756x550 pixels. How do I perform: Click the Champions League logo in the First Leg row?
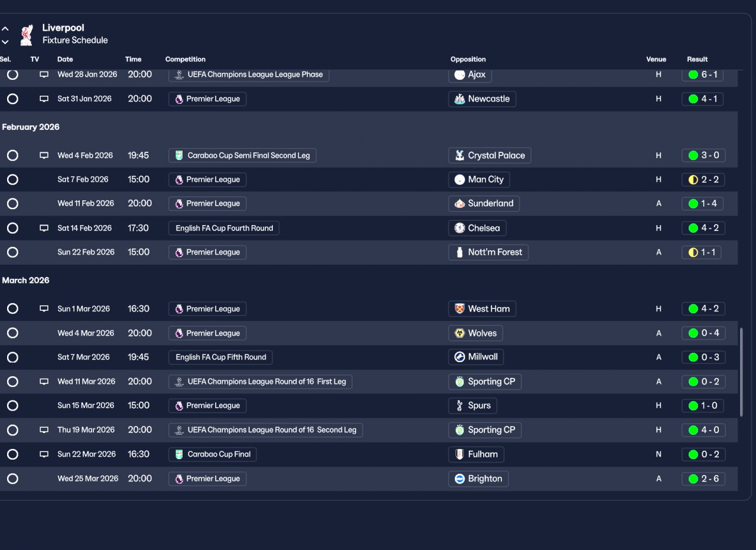coord(179,382)
